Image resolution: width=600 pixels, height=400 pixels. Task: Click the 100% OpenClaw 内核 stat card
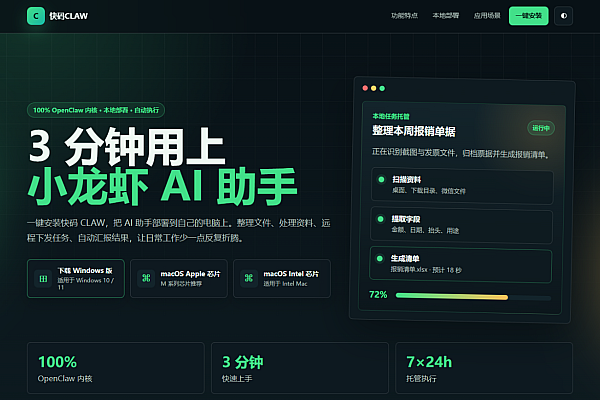(x=116, y=368)
